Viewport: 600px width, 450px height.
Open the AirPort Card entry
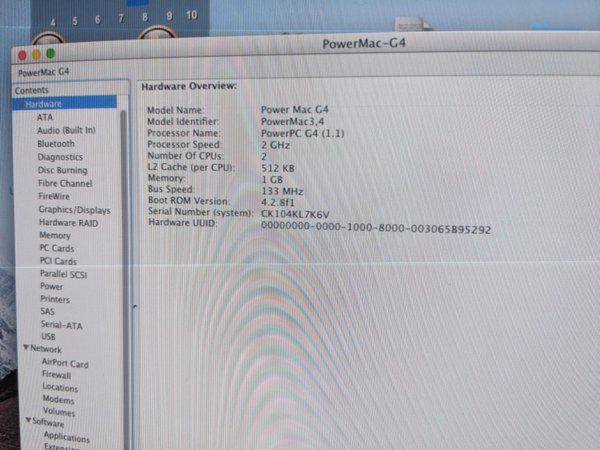pos(65,363)
